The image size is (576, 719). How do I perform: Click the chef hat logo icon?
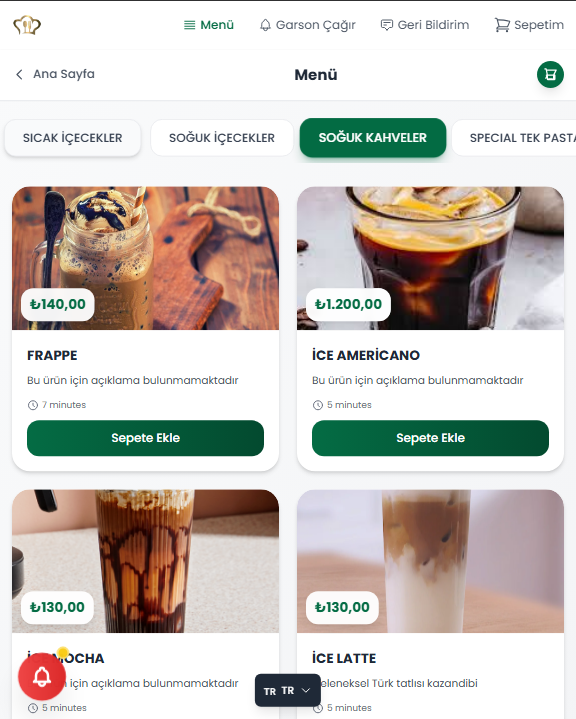click(x=27, y=25)
